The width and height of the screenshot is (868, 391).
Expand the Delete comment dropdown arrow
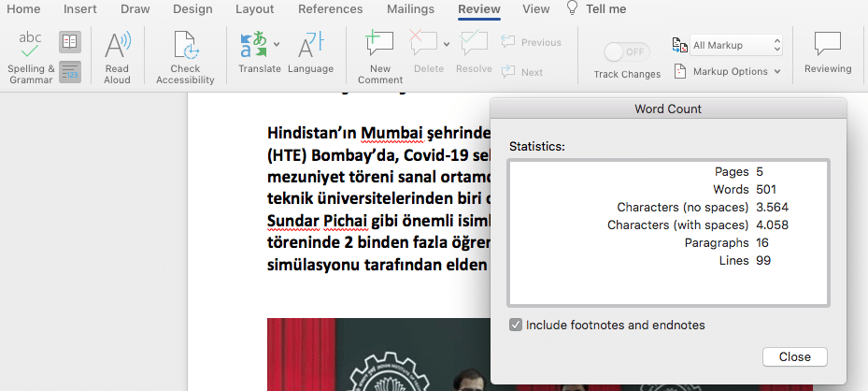[447, 44]
